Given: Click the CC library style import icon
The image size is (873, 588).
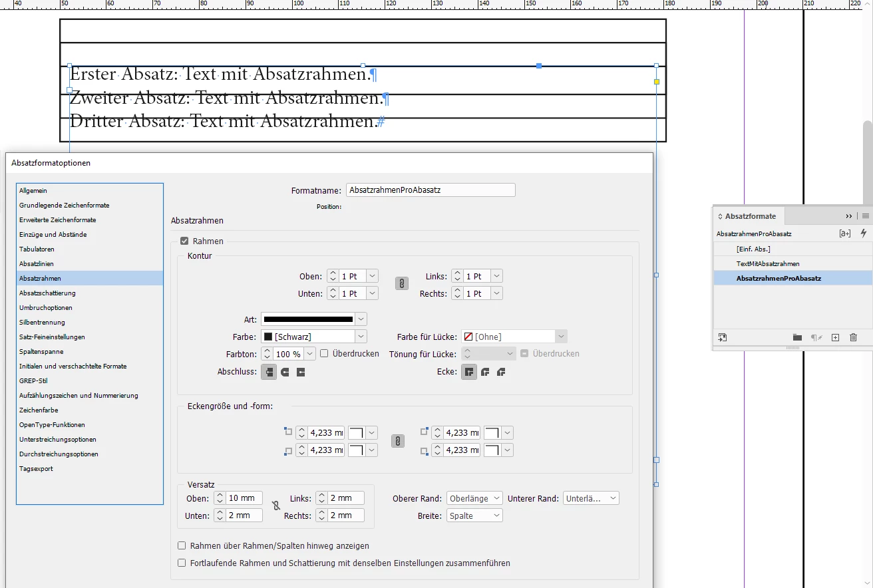Looking at the screenshot, I should (x=723, y=338).
